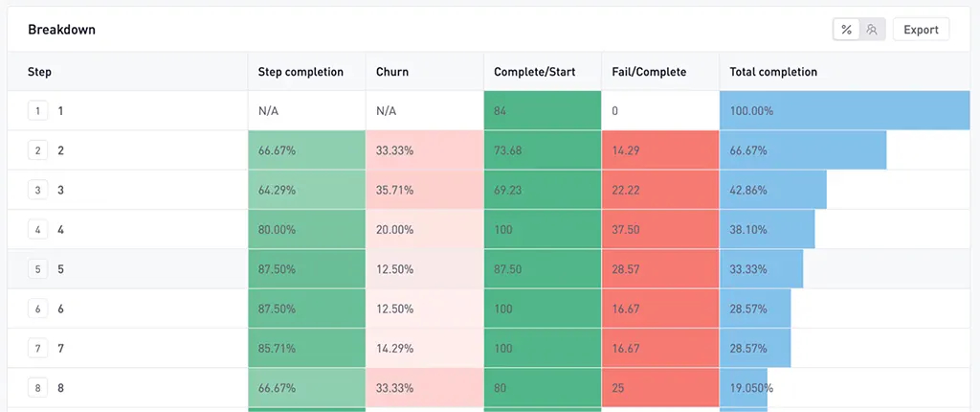Viewport: 980px width, 412px height.
Task: Select step 2 number badge
Action: [38, 150]
